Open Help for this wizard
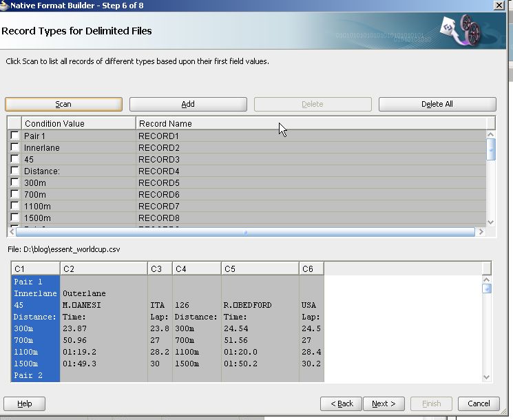The height and width of the screenshot is (420, 513). tap(25, 403)
